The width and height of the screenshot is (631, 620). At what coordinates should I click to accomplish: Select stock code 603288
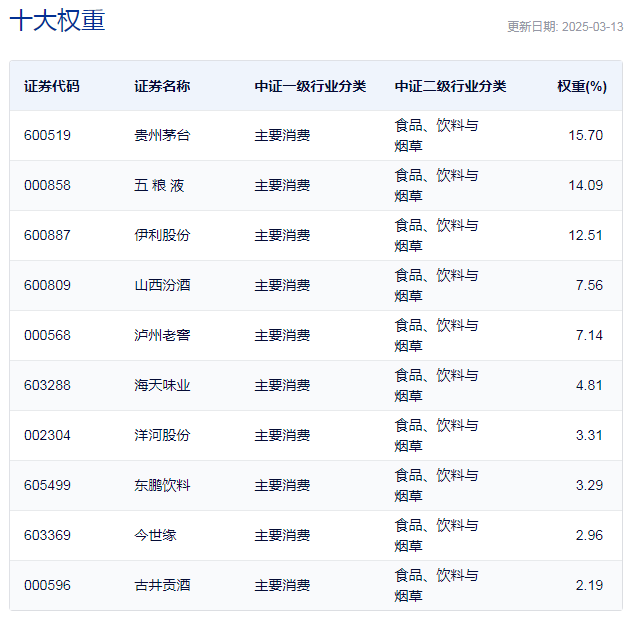47,385
